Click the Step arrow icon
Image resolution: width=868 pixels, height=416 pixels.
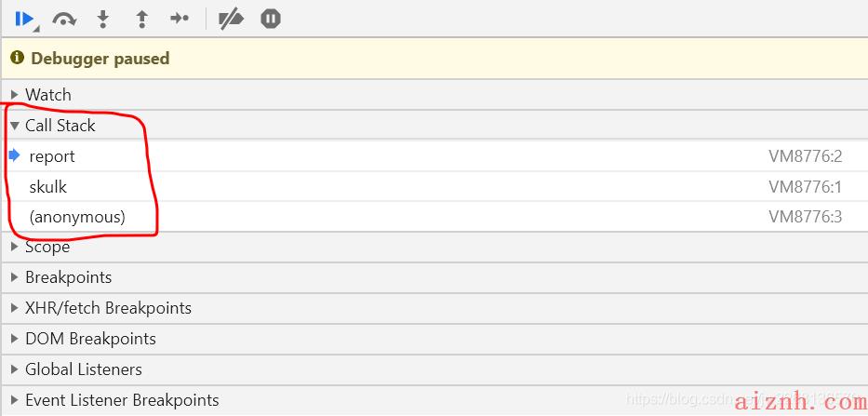click(x=180, y=19)
